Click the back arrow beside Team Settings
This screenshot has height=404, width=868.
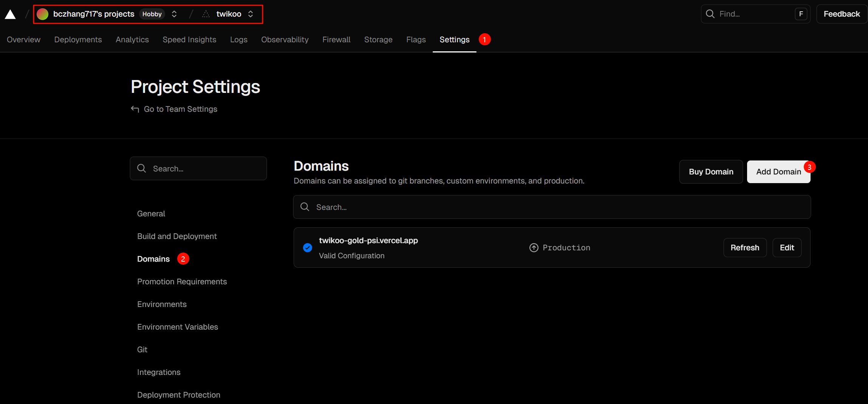click(135, 109)
